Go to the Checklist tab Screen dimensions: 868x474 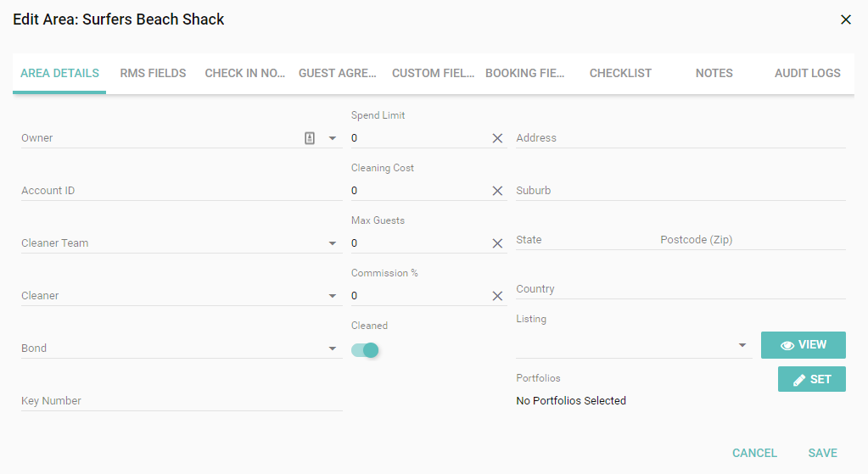[x=620, y=73]
